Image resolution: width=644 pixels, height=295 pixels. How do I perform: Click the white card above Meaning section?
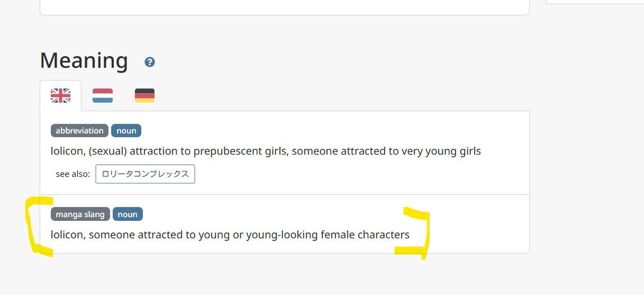pyautogui.click(x=284, y=7)
